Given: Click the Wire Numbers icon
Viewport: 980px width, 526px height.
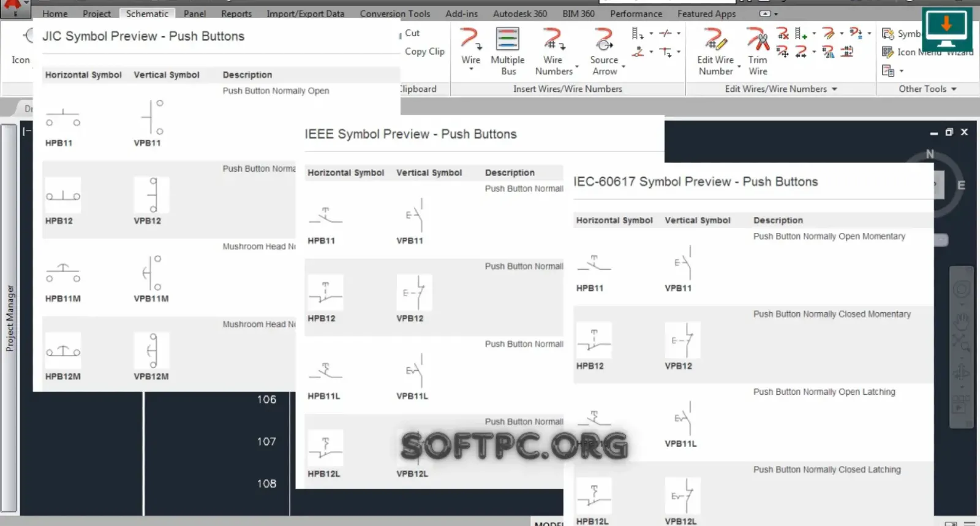Looking at the screenshot, I should click(553, 39).
